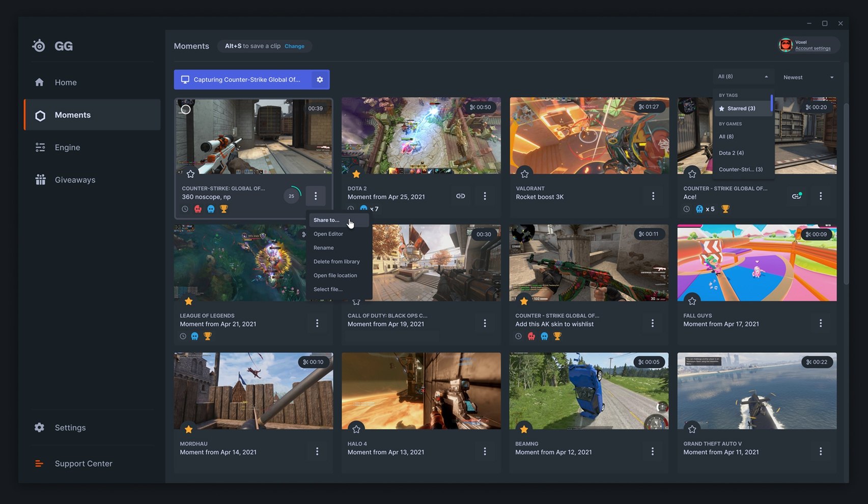Toggle star on the Valorant Rocket boost clip

pos(524,174)
